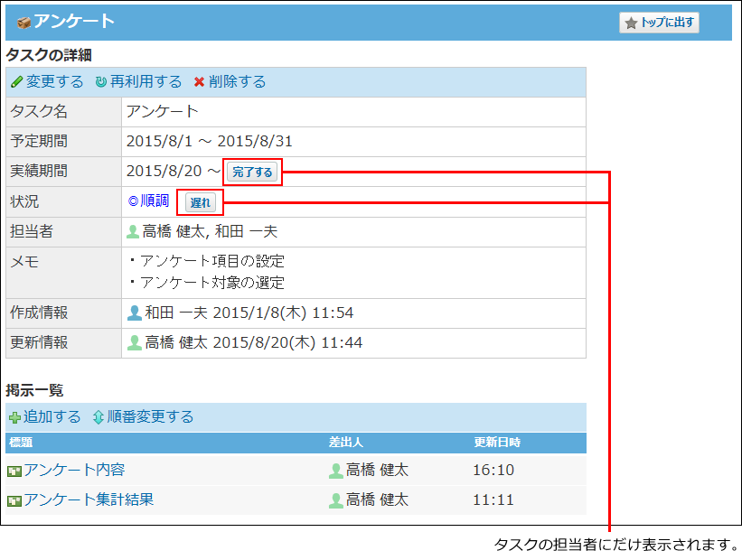Screen dimensions: 742x560
Task: Select the 再利用する link
Action: 146,82
